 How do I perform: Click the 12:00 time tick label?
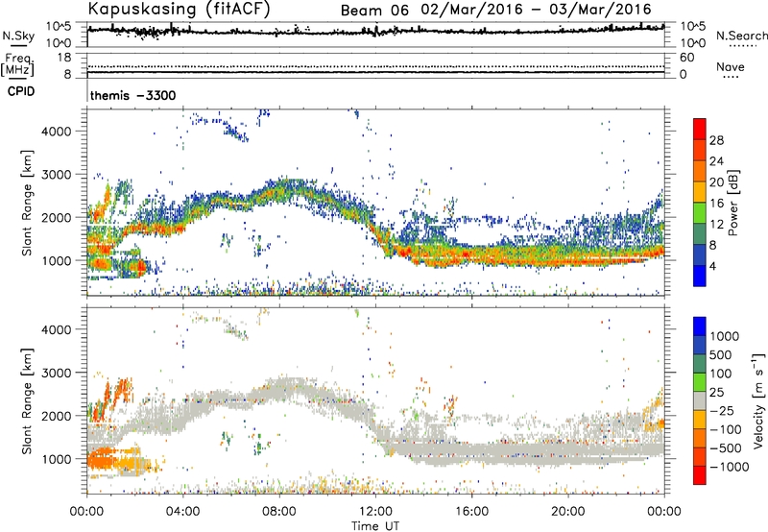[x=375, y=512]
